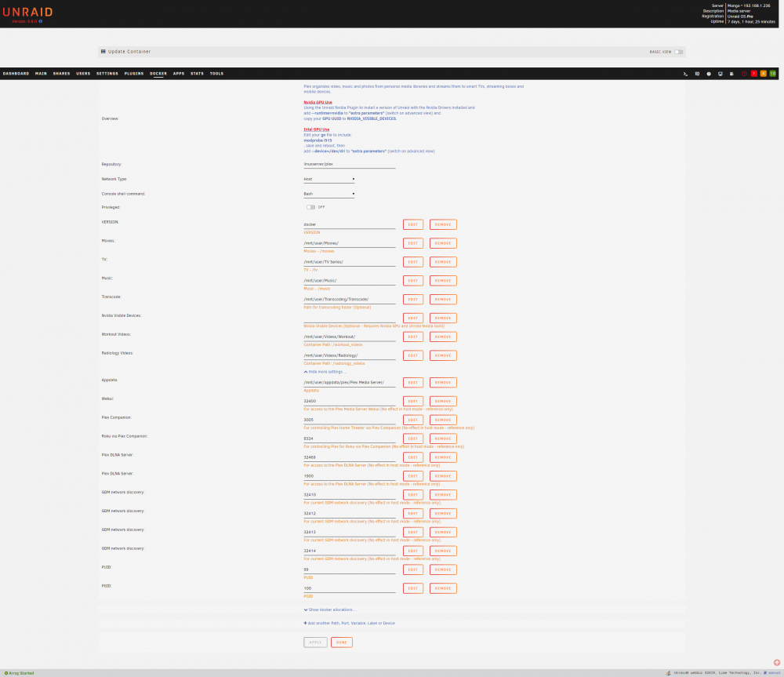The width and height of the screenshot is (784, 677).
Task: Open the Tools tab
Action: (x=216, y=74)
